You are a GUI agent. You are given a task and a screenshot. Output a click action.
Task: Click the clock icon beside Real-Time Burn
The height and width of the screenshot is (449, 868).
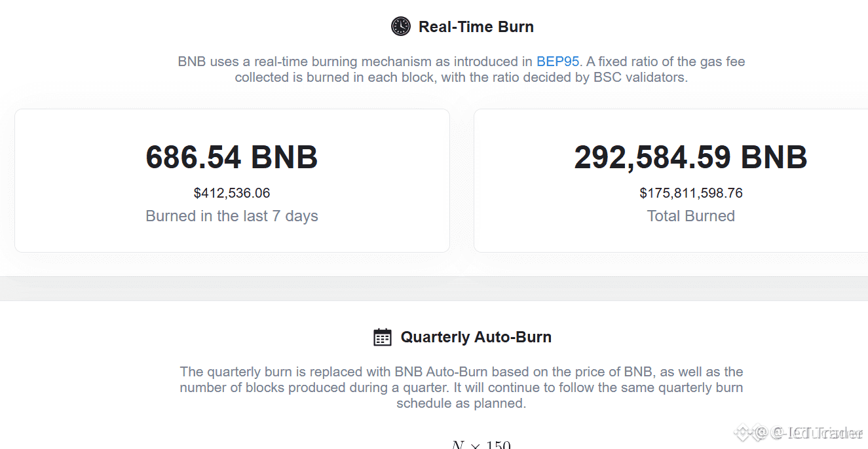(x=400, y=26)
